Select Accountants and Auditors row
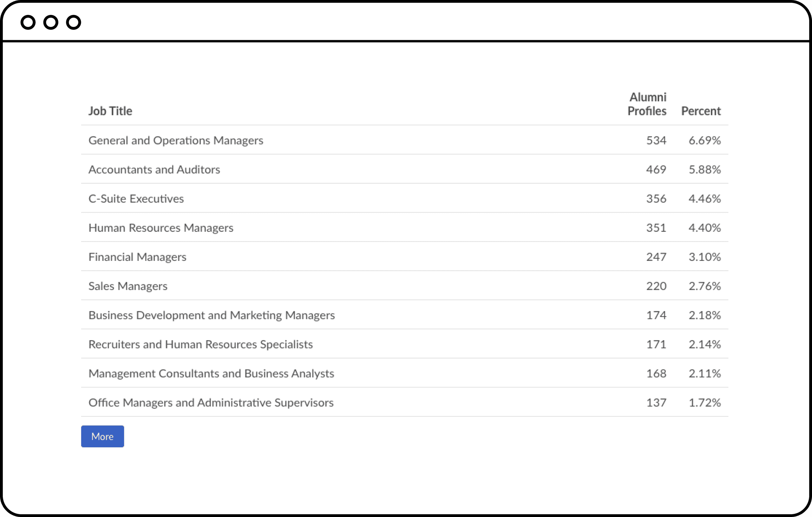 tap(154, 170)
